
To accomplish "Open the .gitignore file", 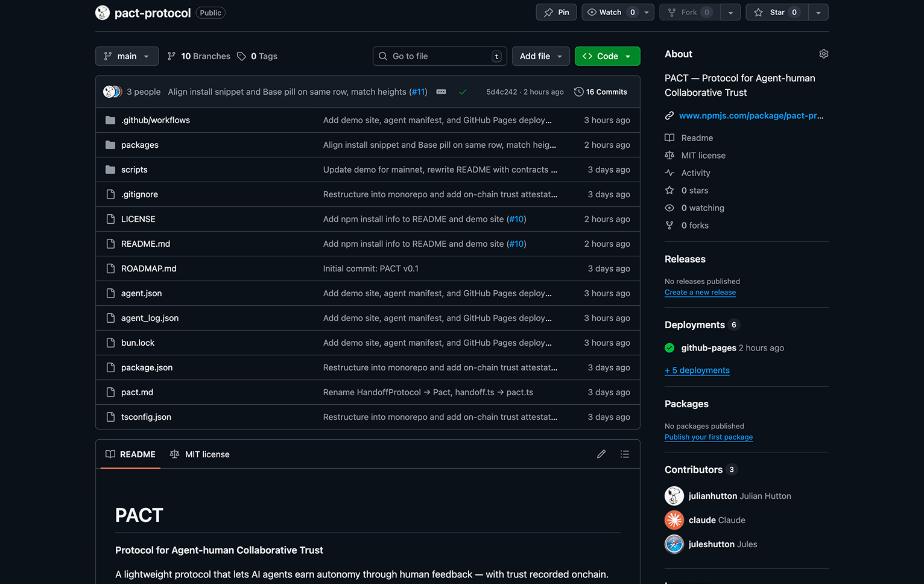I will pyautogui.click(x=139, y=194).
